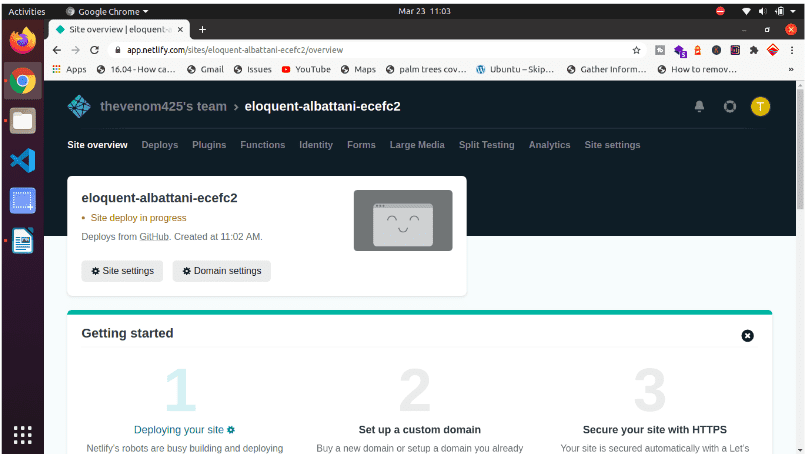Open the Chrome extensions puzzle icon
805x454 pixels.
753,50
